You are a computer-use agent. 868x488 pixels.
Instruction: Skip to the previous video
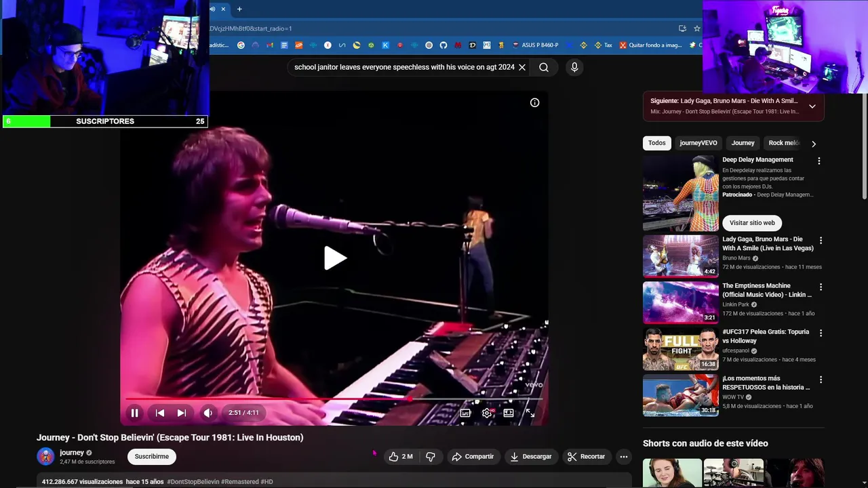[x=160, y=413]
